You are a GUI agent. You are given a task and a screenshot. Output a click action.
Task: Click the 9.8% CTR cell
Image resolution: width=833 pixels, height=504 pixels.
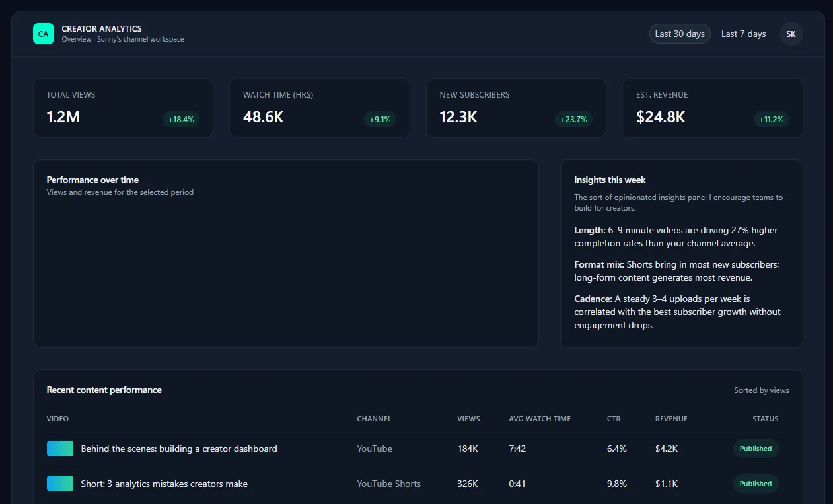click(x=617, y=484)
